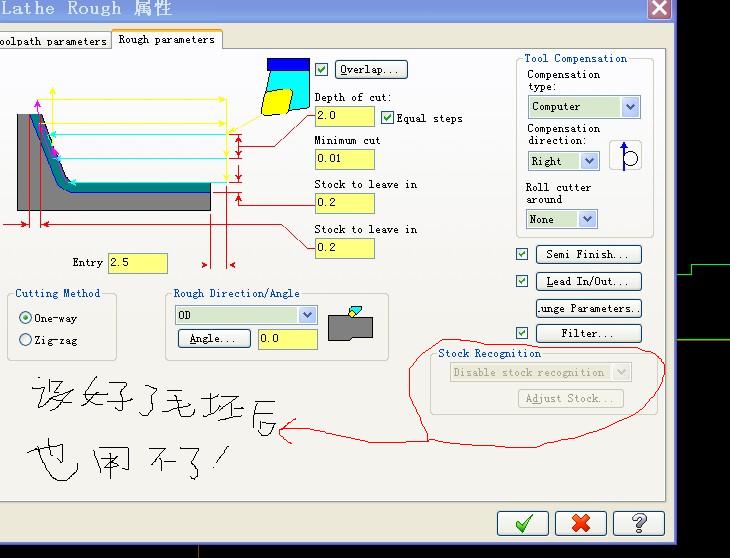
Task: Open Semi Finish settings
Action: [x=588, y=255]
